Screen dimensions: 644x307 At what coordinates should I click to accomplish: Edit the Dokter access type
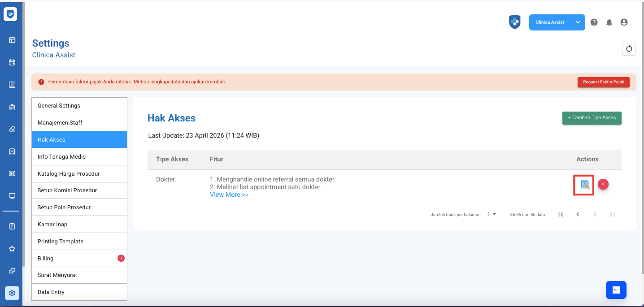(584, 185)
